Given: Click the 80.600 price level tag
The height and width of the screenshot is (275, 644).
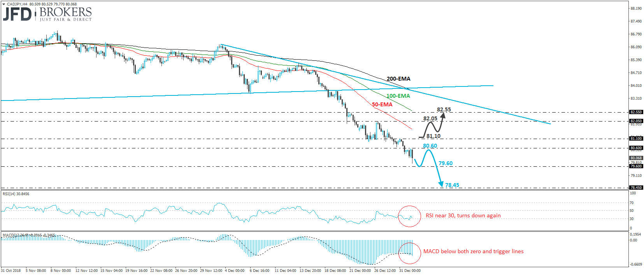Looking at the screenshot, I should (636, 148).
